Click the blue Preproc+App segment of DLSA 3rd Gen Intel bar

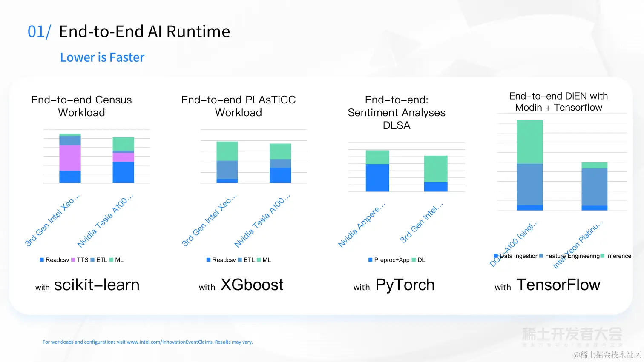pos(436,187)
